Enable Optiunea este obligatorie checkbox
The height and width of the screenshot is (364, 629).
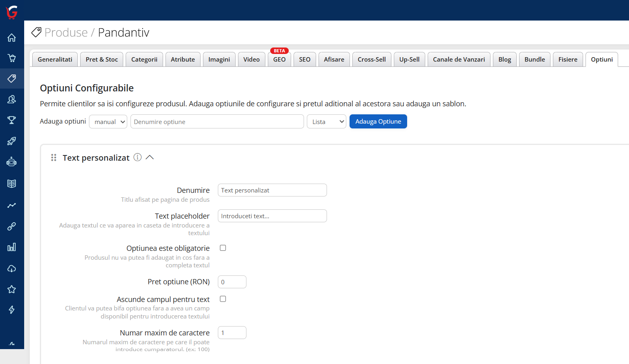(223, 248)
